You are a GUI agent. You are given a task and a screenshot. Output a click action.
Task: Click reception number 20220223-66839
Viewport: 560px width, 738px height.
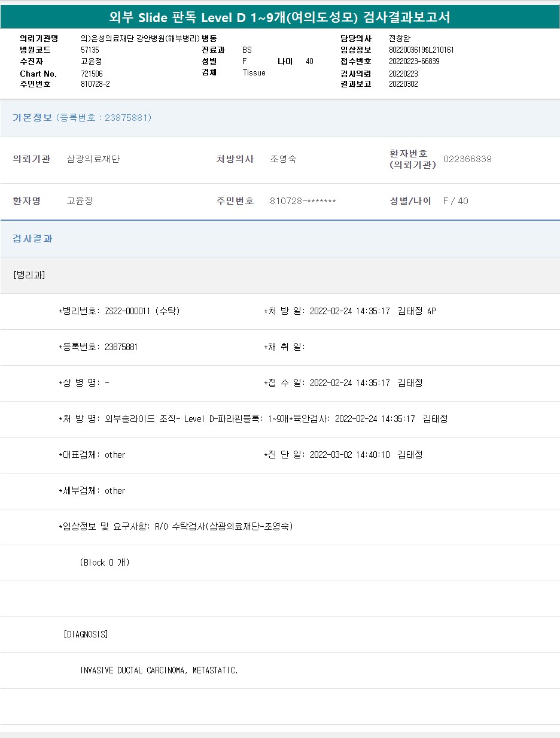tap(414, 62)
